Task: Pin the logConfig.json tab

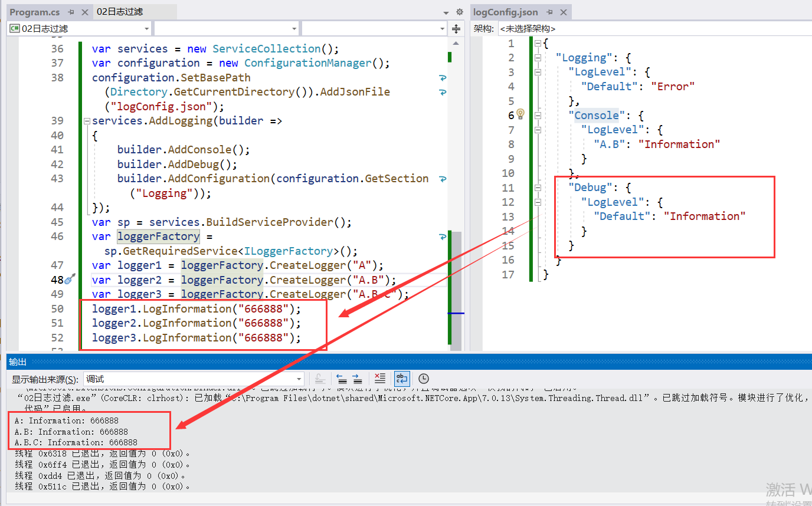Action: [x=550, y=12]
